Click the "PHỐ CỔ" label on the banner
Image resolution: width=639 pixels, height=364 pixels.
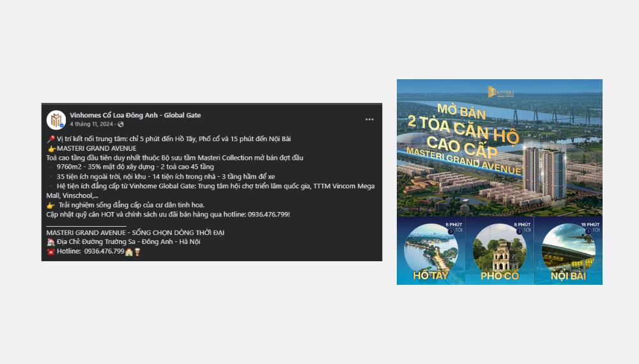[x=500, y=276]
